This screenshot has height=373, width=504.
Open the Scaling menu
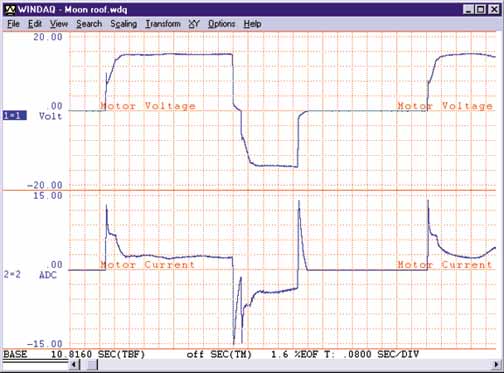pos(124,24)
